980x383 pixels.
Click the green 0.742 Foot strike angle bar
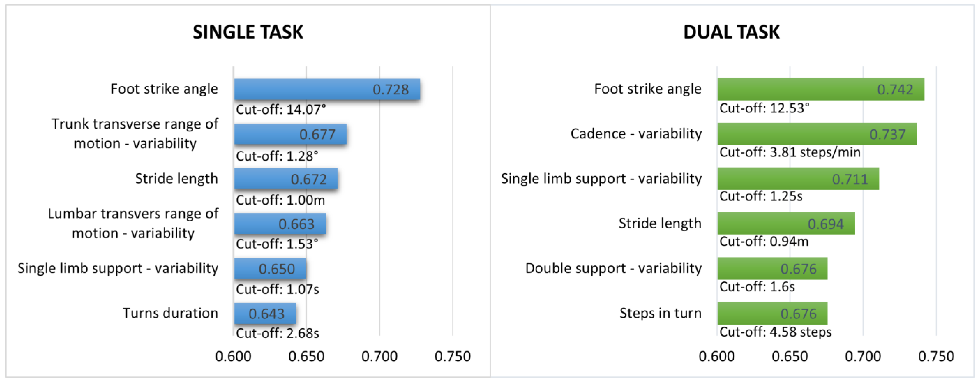[x=821, y=89]
